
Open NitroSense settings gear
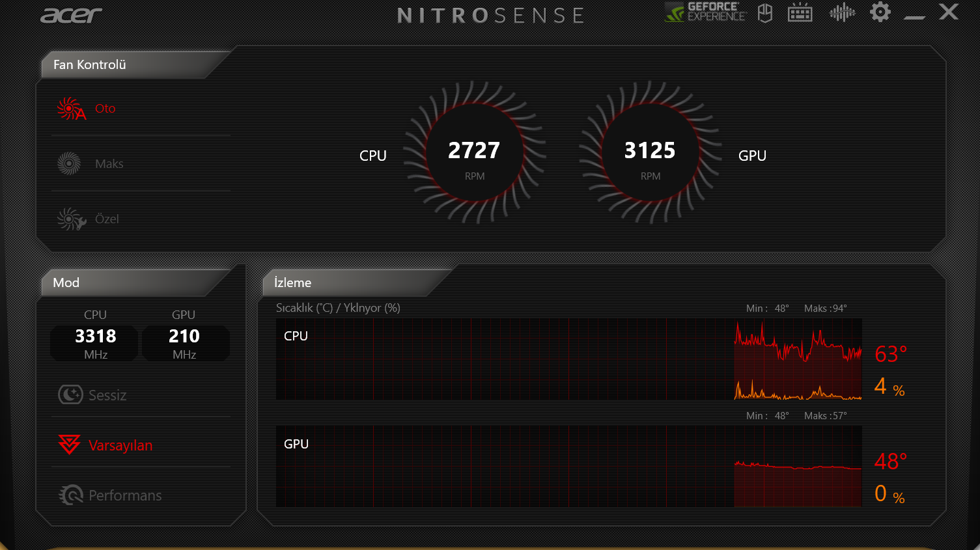click(x=880, y=12)
